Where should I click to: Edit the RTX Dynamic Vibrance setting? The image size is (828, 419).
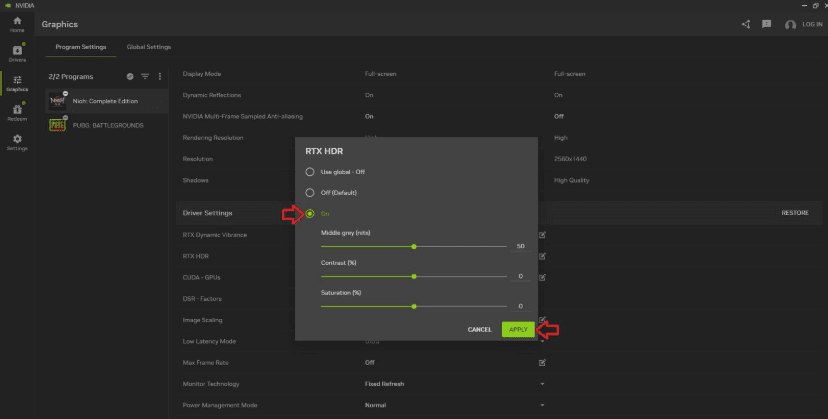click(542, 235)
